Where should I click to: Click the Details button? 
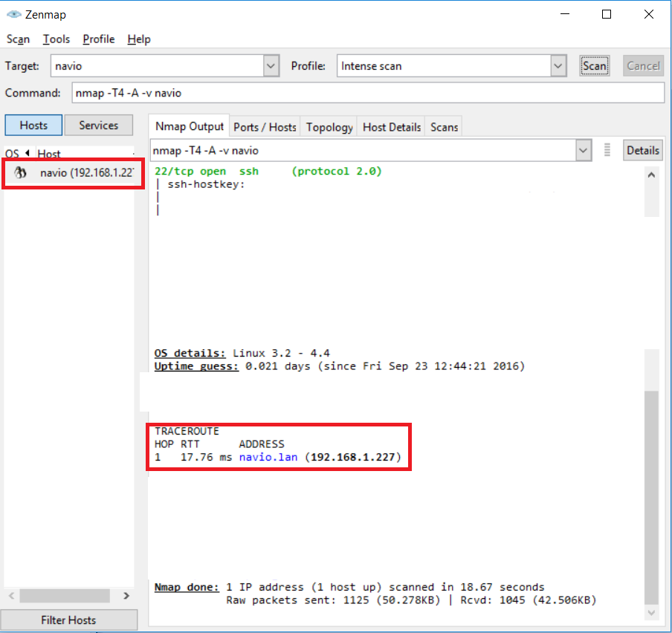point(643,150)
